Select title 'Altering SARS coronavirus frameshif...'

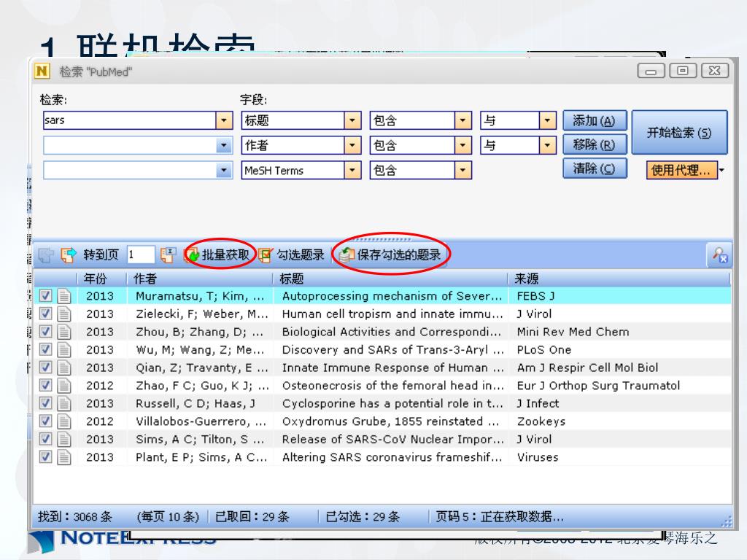click(x=392, y=457)
